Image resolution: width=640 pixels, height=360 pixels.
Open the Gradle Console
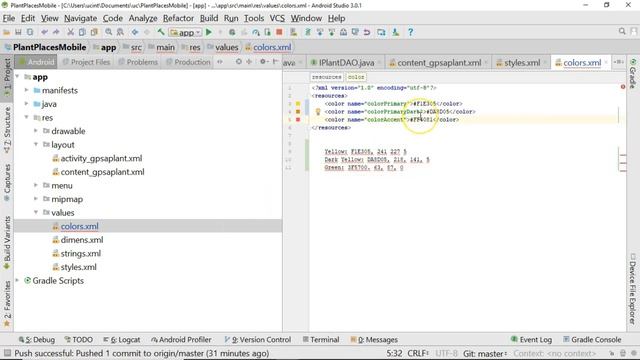pos(592,340)
